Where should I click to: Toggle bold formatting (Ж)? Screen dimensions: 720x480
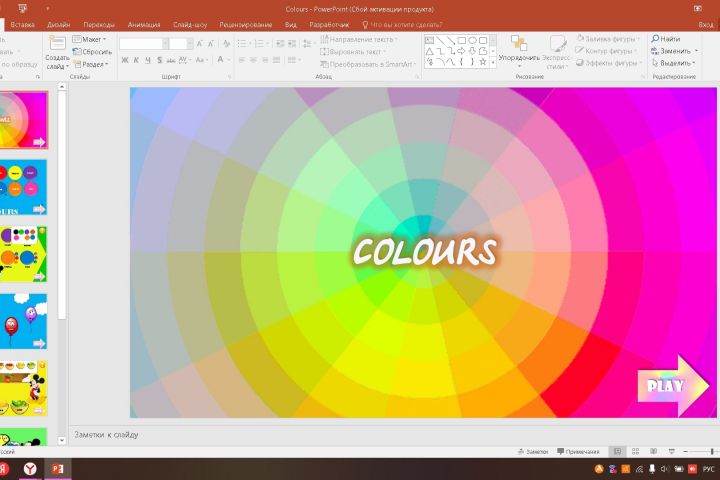pos(125,60)
